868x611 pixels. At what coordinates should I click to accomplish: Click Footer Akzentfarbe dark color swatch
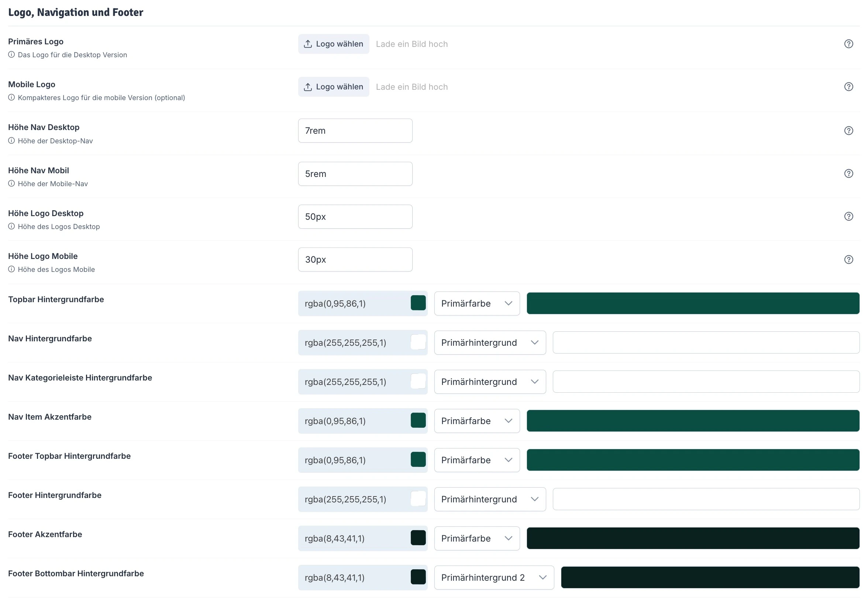click(x=418, y=537)
